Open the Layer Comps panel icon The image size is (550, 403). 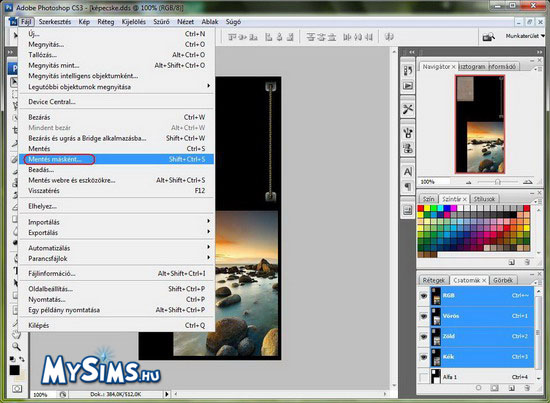pyautogui.click(x=408, y=210)
